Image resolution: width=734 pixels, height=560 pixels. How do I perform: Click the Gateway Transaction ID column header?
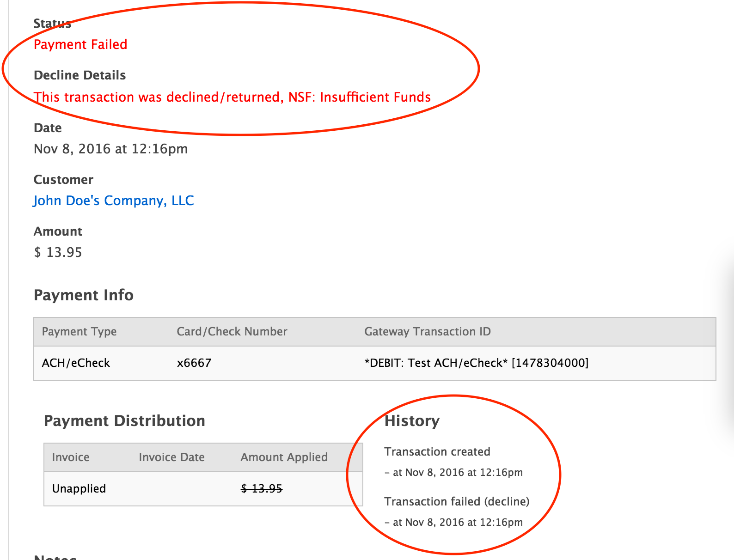tap(428, 332)
